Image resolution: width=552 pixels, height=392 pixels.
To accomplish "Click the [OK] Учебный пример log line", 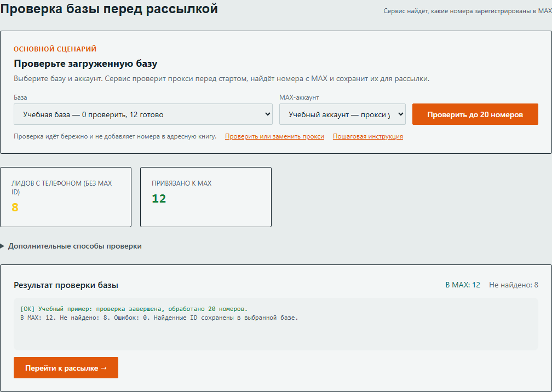I will coord(134,309).
